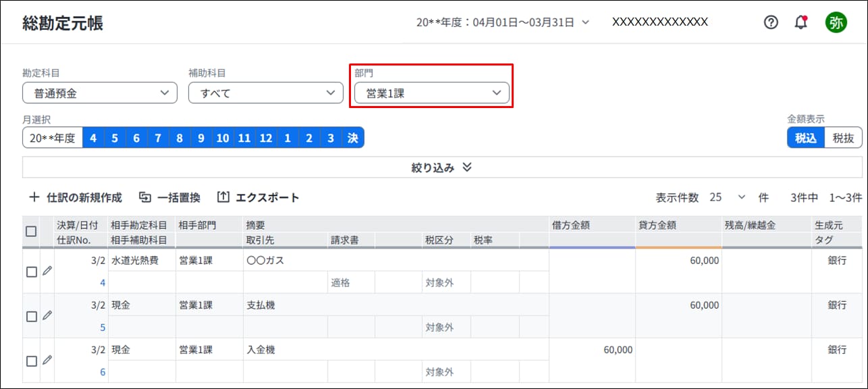Click pencil edit icon for journal No. 4

coord(47,271)
